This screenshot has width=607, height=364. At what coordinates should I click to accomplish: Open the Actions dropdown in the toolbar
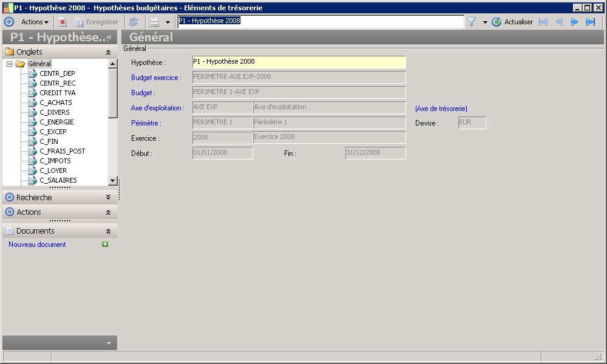coord(35,22)
